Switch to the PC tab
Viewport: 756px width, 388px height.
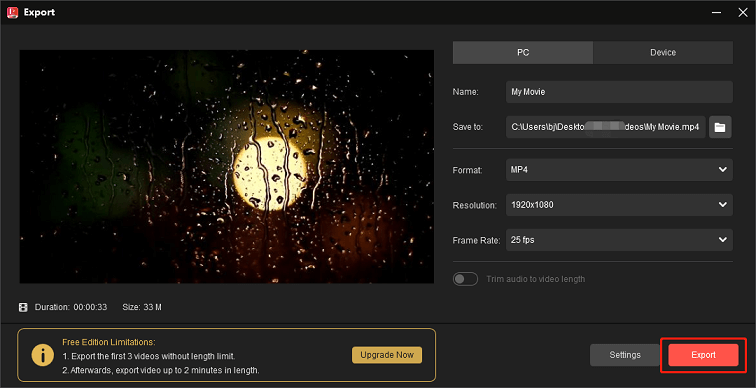pyautogui.click(x=523, y=53)
